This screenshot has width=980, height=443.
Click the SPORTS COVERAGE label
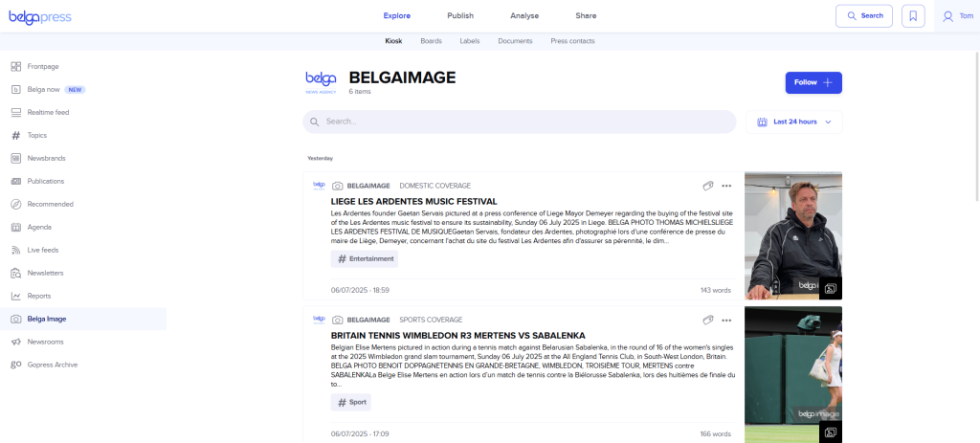coord(431,320)
